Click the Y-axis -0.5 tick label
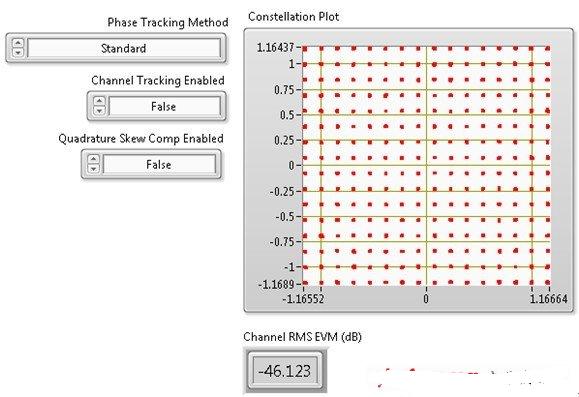The height and width of the screenshot is (397, 579). (285, 216)
